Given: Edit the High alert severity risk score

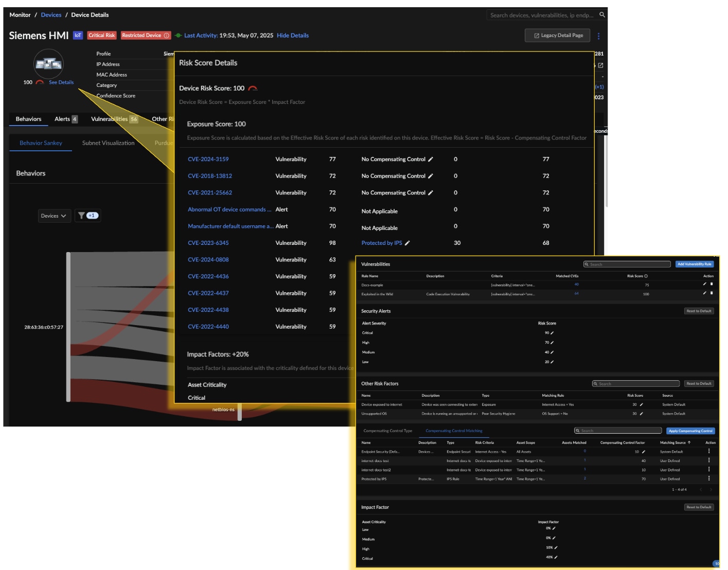Looking at the screenshot, I should (x=552, y=343).
